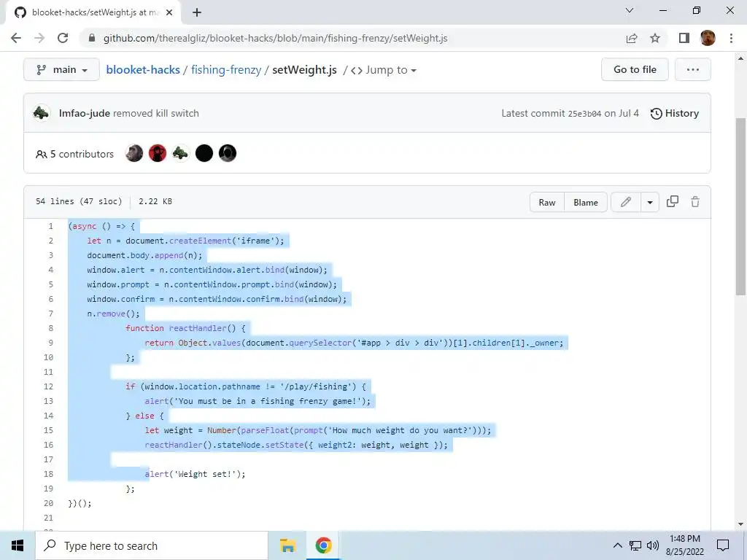Image resolution: width=747 pixels, height=560 pixels.
Task: Go back with browser back arrow
Action: click(16, 38)
